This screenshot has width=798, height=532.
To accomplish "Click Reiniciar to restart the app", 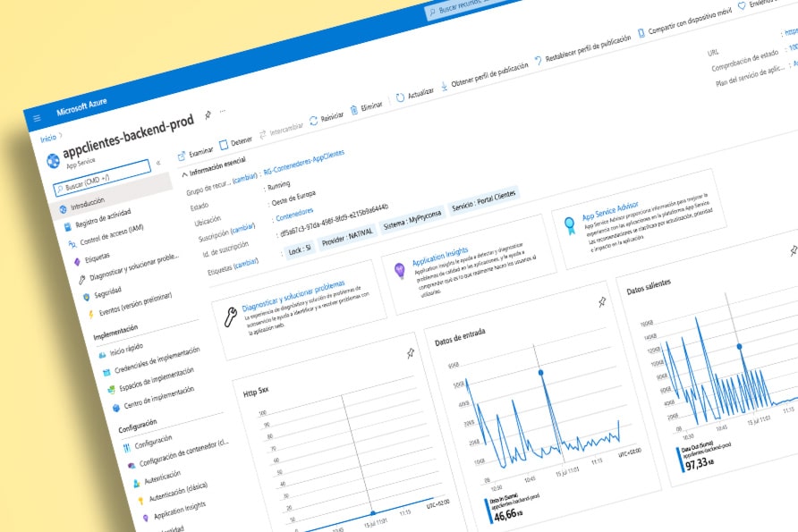I will tap(327, 118).
